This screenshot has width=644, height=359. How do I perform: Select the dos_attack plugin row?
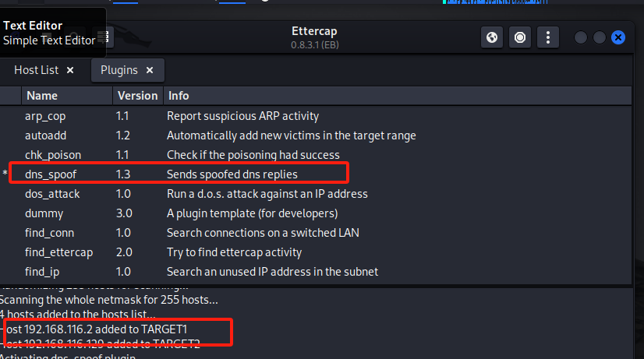coord(51,194)
